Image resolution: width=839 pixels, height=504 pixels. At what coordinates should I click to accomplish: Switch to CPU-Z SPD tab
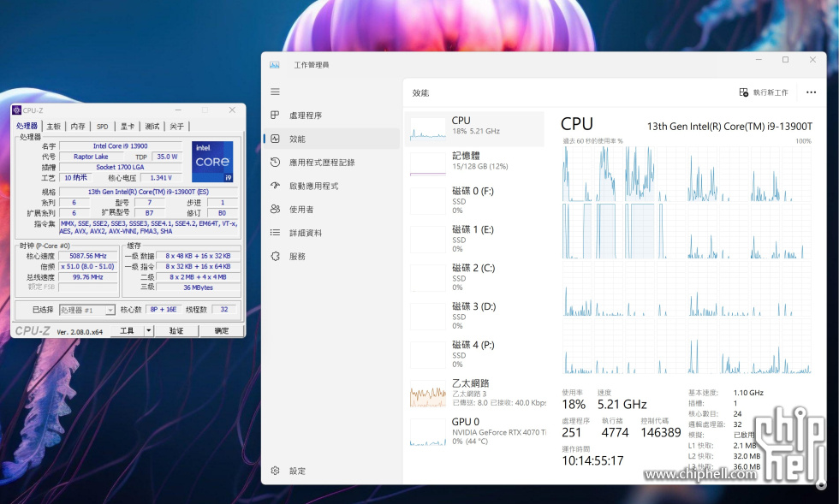click(x=102, y=127)
